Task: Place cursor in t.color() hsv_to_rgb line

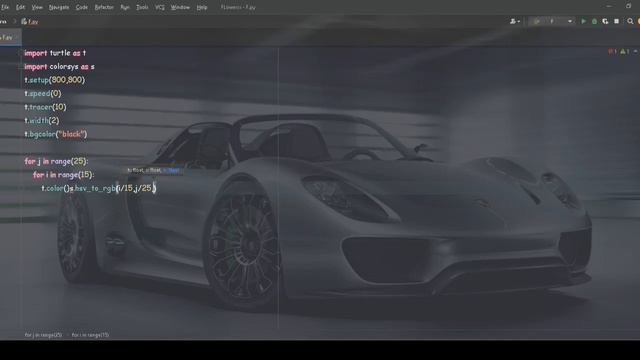Action: pos(99,188)
